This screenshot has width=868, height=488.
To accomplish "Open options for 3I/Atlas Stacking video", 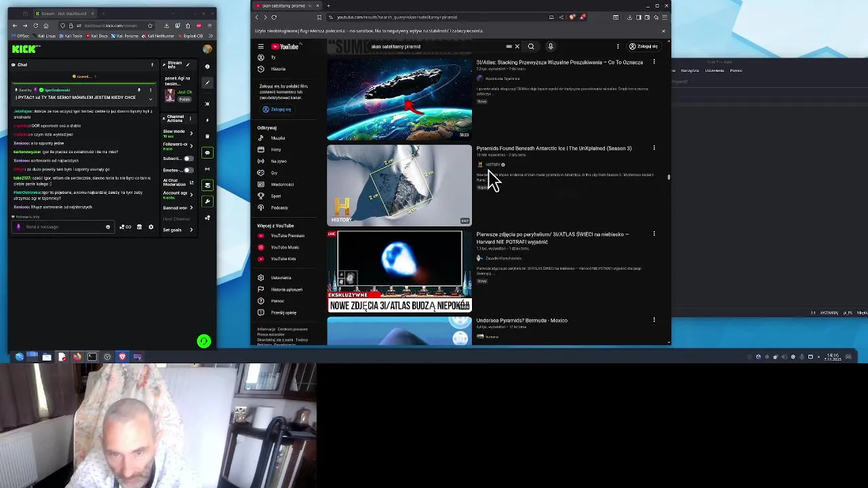I will point(654,62).
